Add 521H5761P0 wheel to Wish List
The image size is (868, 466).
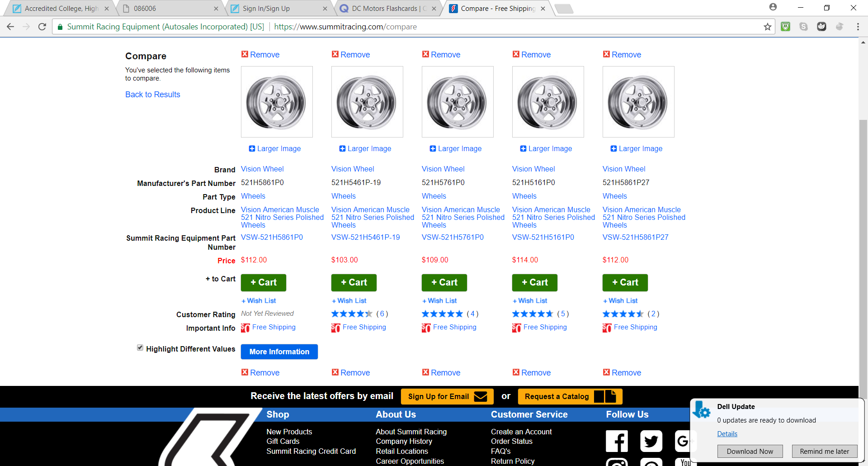[439, 300]
